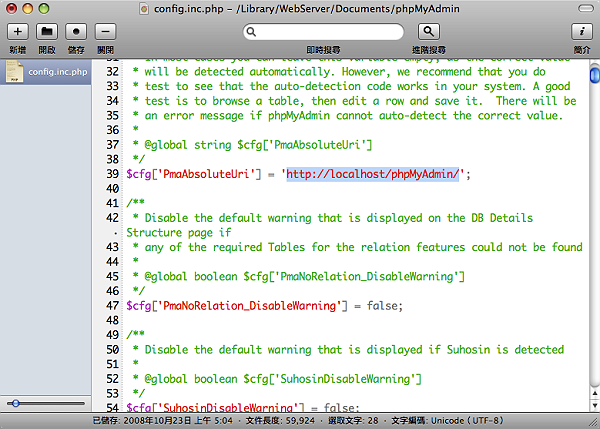Click the yellow minimize window button
This screenshot has height=429, width=600.
[x=28, y=8]
